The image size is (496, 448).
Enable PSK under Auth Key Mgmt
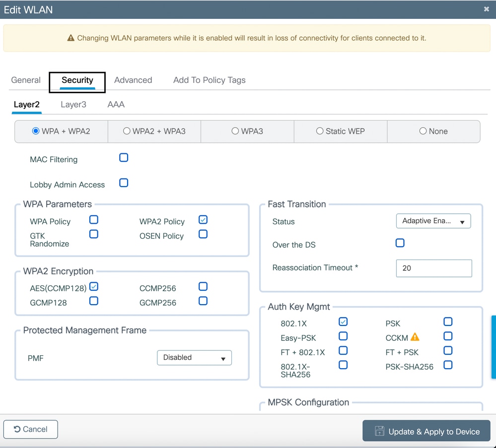point(448,321)
